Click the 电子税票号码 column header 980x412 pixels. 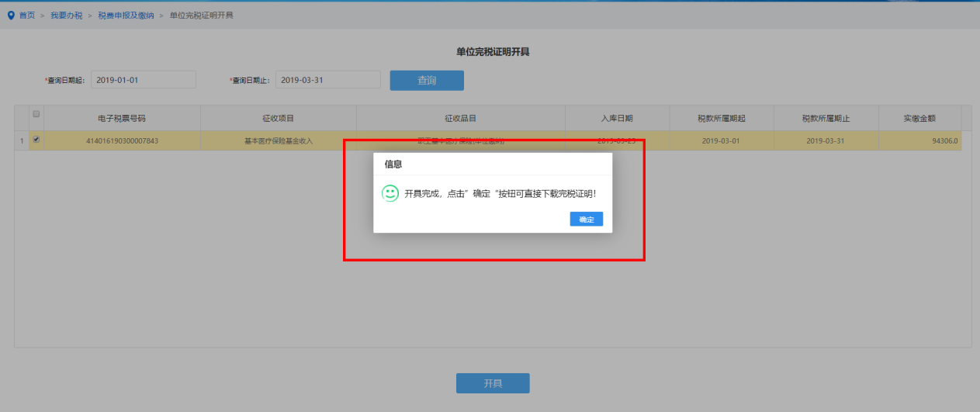pos(122,118)
